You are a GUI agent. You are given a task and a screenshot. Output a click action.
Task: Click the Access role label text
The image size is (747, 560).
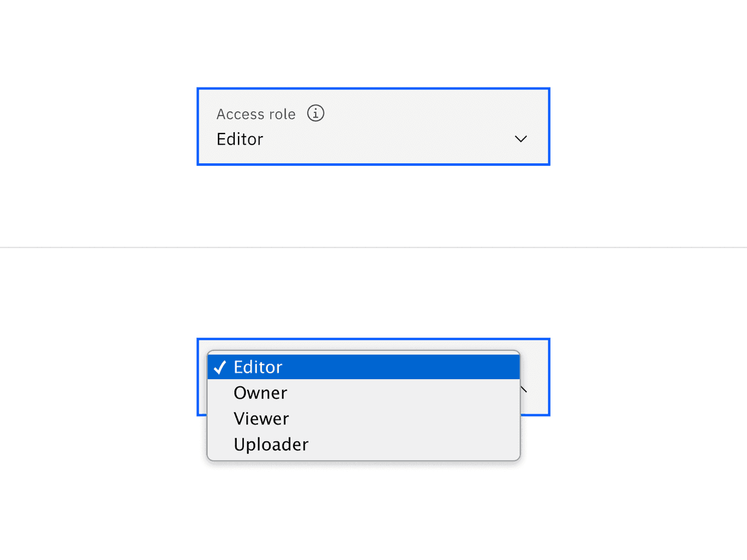(255, 113)
